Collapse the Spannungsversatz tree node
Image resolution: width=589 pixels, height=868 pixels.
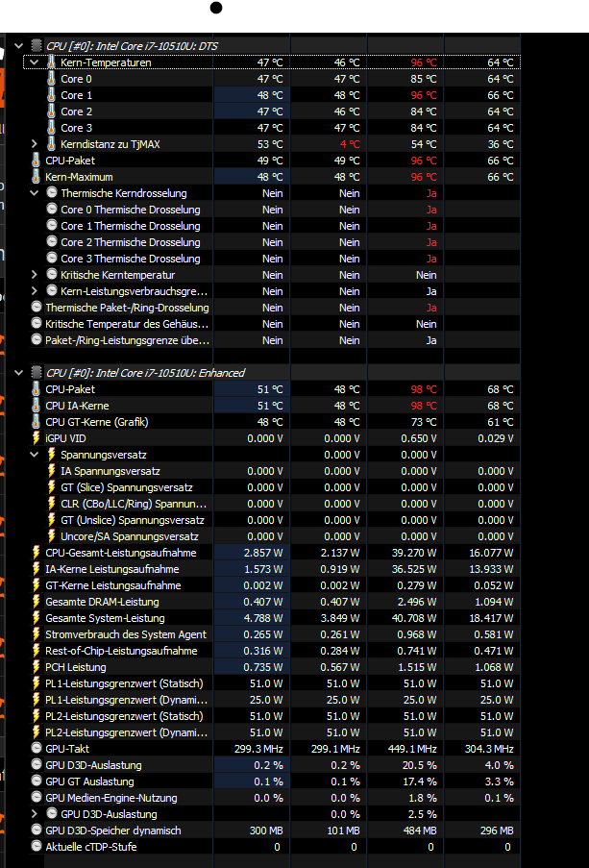click(35, 455)
